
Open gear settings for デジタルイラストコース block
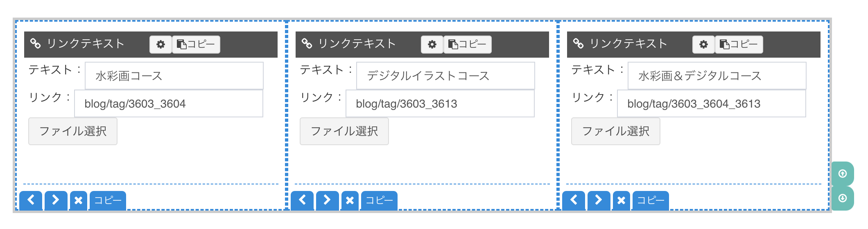click(432, 44)
